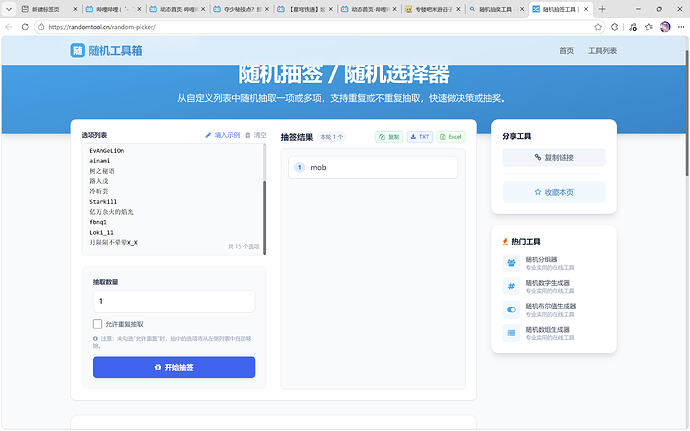Click the list icon for 随机数组生成器
The width and height of the screenshot is (690, 431).
point(511,333)
